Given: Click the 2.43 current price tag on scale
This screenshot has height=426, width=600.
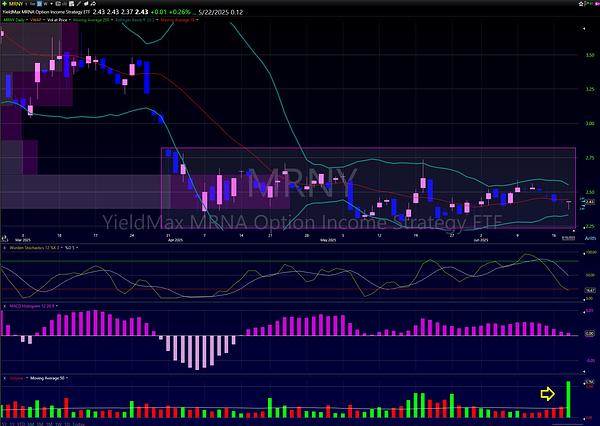Looking at the screenshot, I should [590, 202].
